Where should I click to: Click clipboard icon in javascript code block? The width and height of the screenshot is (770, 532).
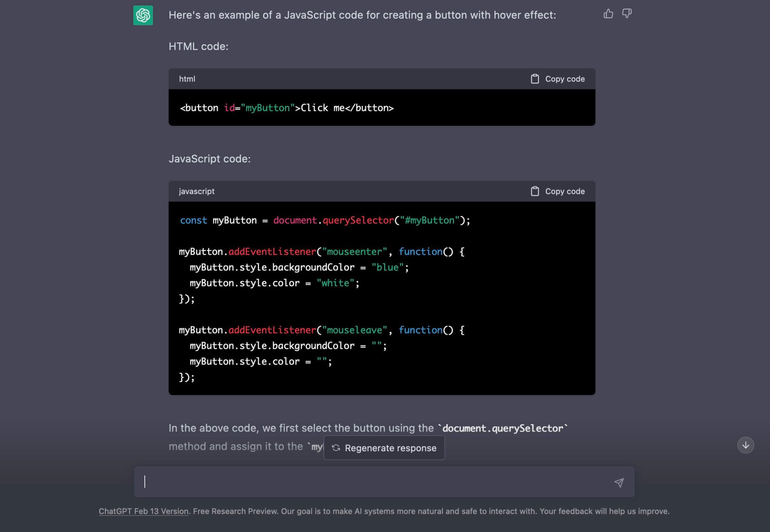tap(535, 191)
